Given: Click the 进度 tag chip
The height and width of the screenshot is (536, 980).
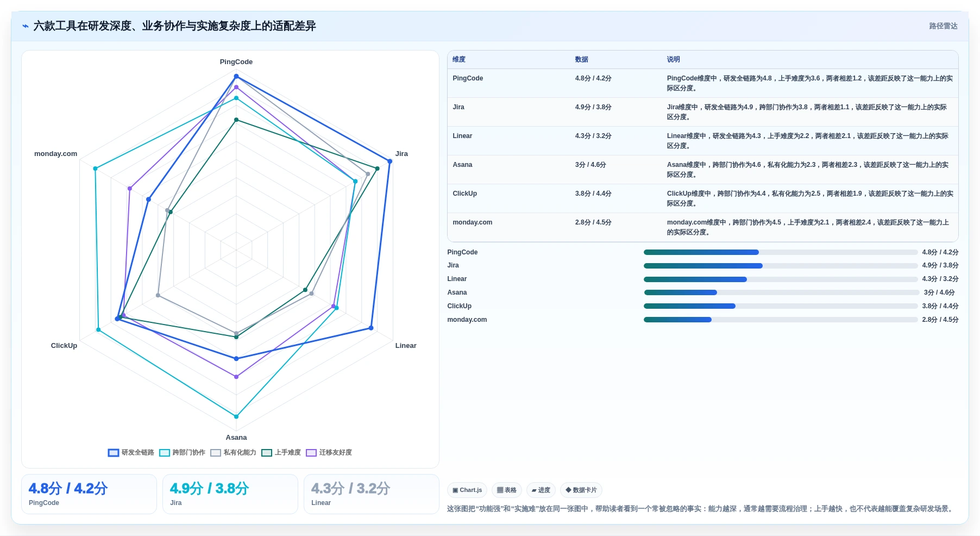Looking at the screenshot, I should (541, 490).
